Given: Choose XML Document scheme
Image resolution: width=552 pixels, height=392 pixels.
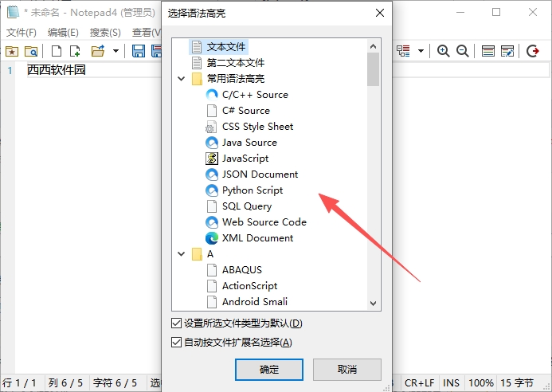Looking at the screenshot, I should tap(258, 238).
